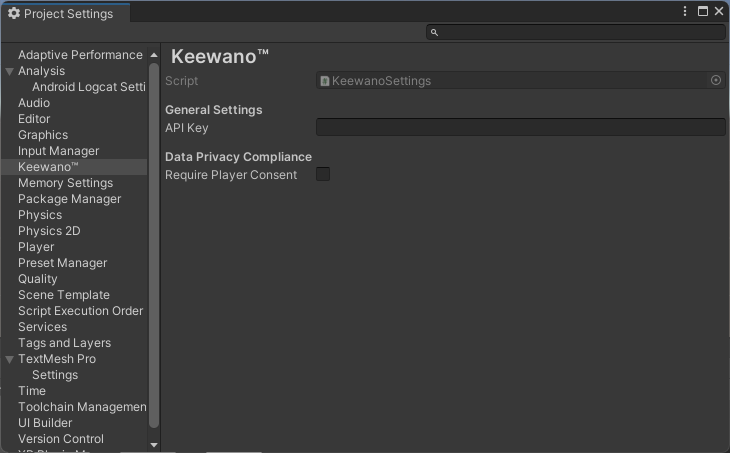Open TextMesh Pro Settings sub-item

pyautogui.click(x=55, y=375)
